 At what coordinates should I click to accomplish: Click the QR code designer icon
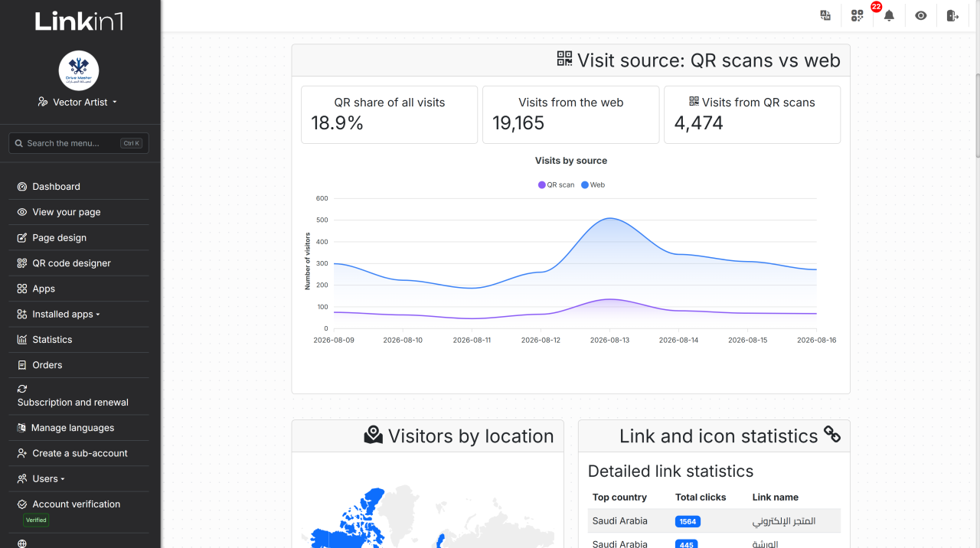tap(22, 263)
